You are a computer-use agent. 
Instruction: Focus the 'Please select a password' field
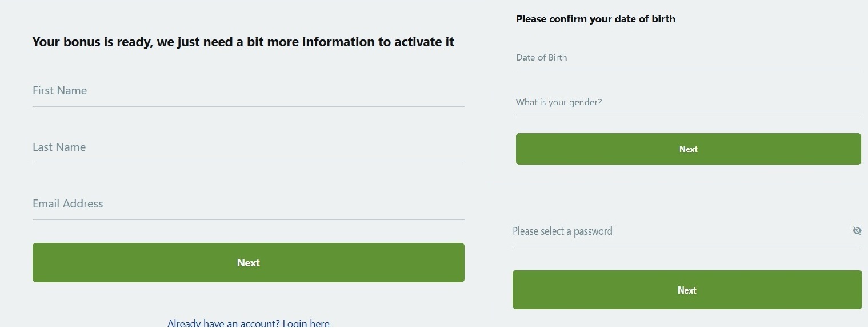point(680,231)
